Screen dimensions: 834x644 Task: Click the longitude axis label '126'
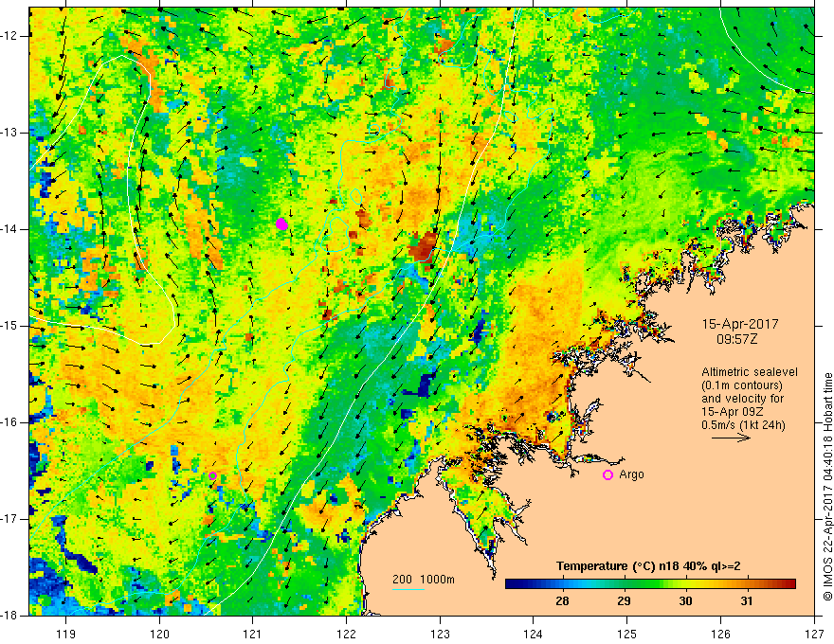click(720, 634)
